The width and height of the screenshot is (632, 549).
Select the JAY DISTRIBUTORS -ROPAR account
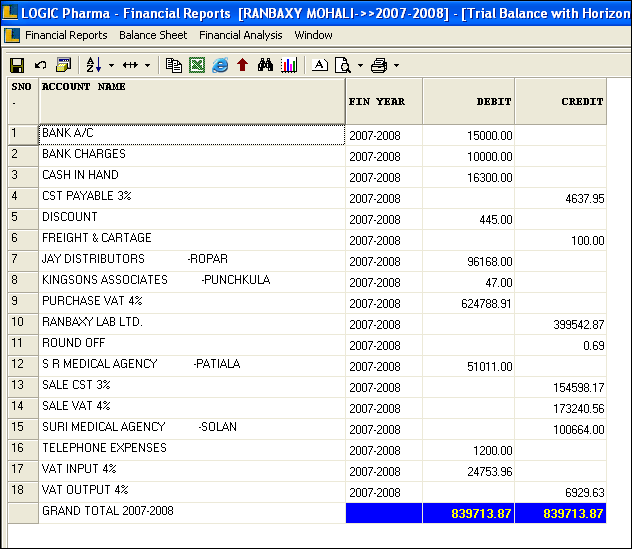coord(135,258)
